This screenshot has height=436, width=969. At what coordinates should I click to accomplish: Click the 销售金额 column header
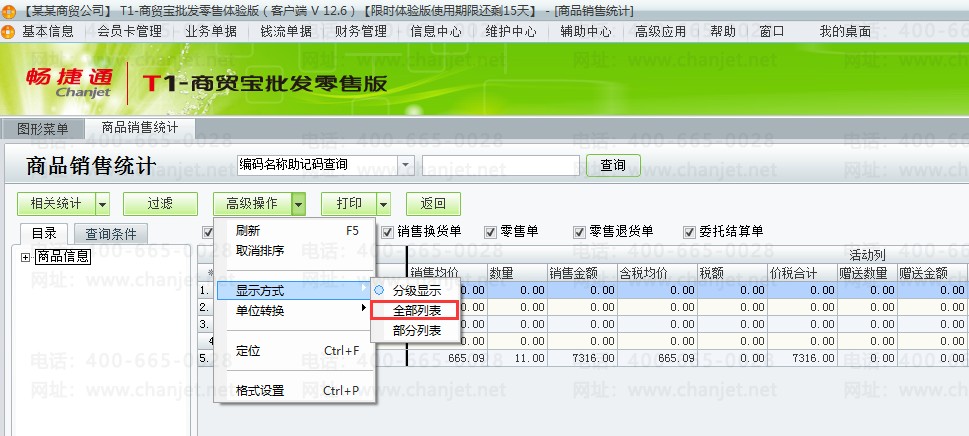[582, 273]
